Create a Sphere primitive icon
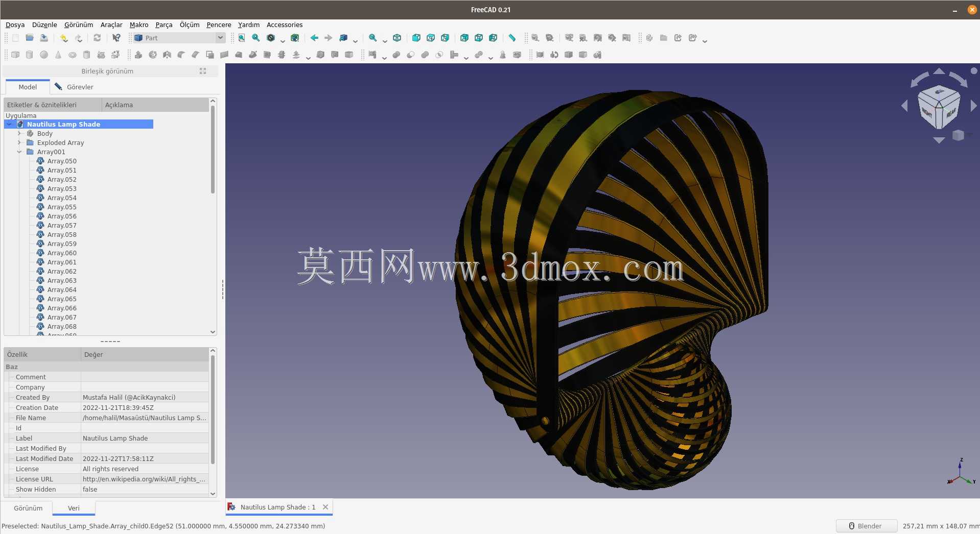The width and height of the screenshot is (980, 534). click(44, 55)
